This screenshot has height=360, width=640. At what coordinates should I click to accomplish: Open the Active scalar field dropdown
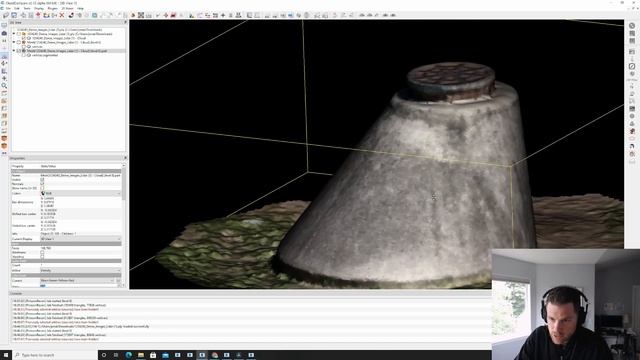pos(81,270)
